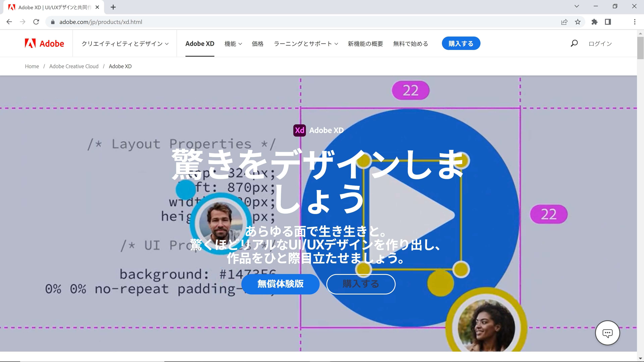Expand ラーニングとサポート dropdown

pyautogui.click(x=306, y=43)
